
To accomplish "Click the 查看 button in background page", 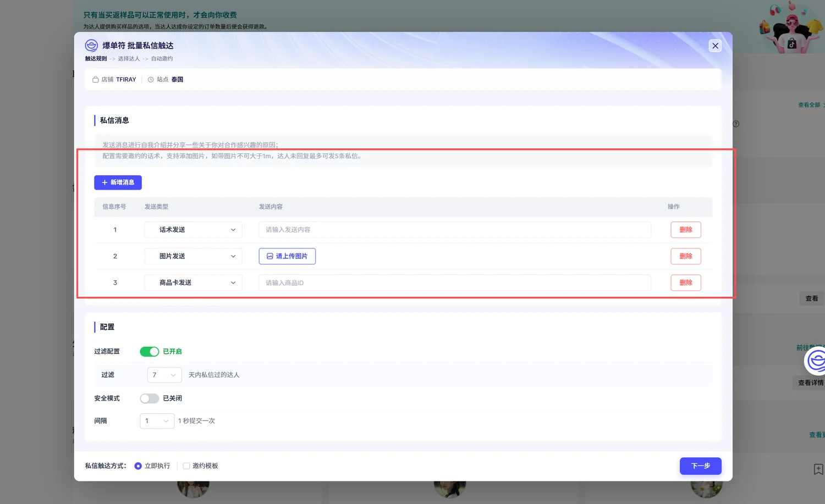I will click(812, 298).
